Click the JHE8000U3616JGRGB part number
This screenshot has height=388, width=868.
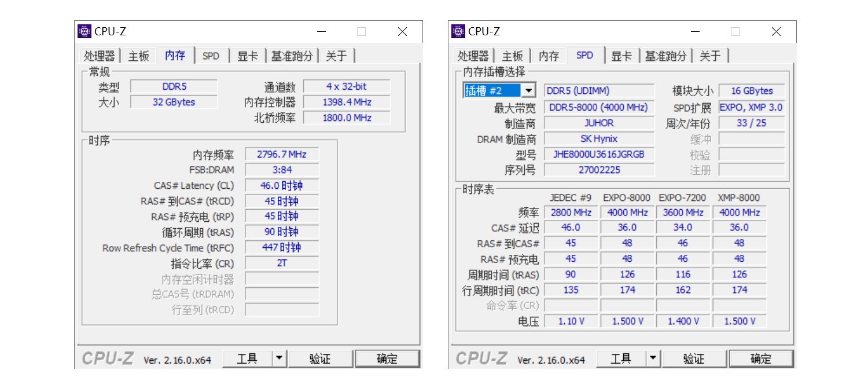tap(599, 155)
